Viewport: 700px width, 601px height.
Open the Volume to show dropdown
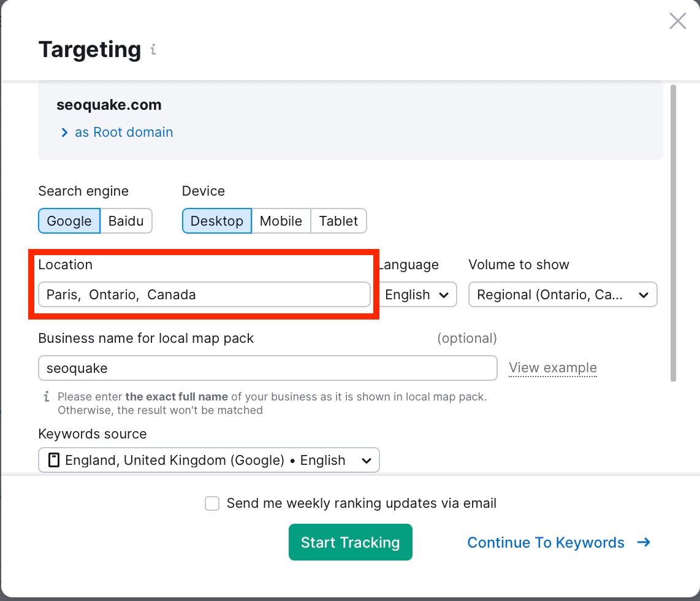tap(563, 294)
